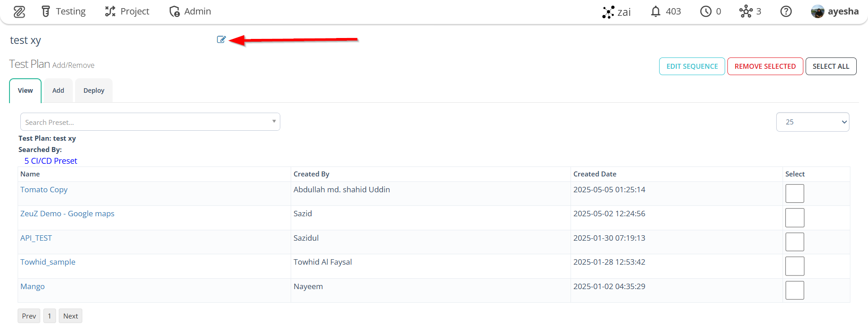The image size is (868, 328).
Task: Open the Project menu
Action: 127,11
